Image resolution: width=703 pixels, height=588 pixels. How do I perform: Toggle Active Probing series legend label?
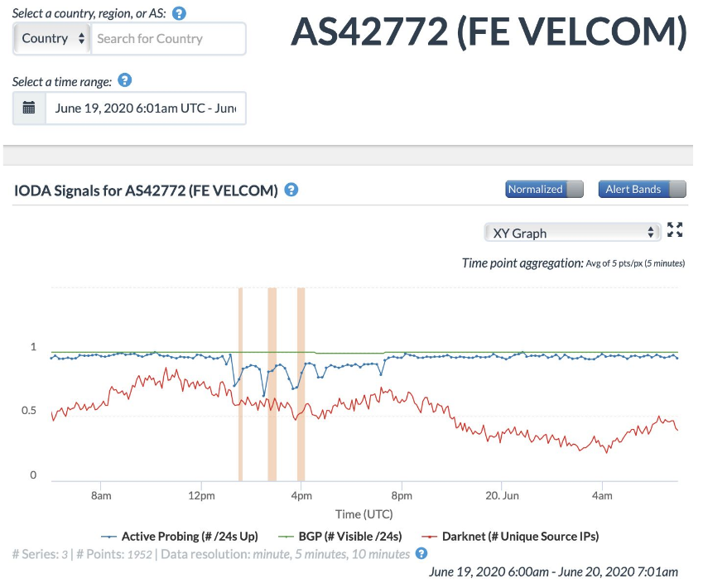tap(190, 537)
